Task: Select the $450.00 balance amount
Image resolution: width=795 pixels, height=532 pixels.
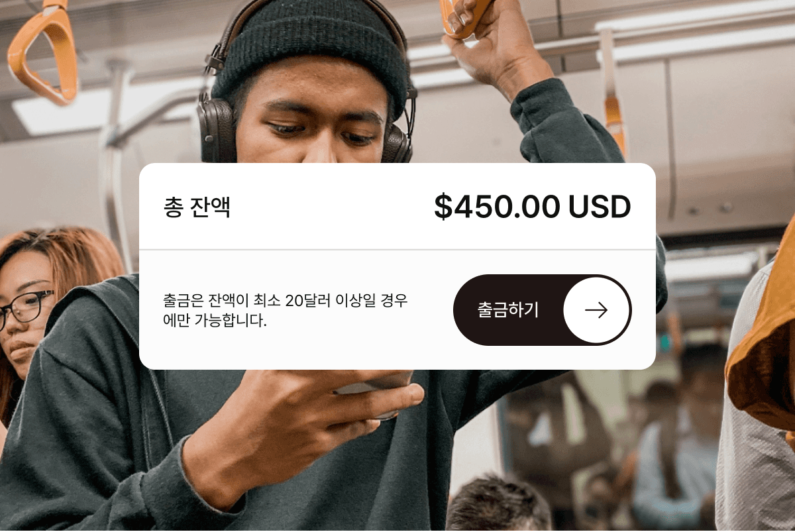Action: pyautogui.click(x=497, y=207)
